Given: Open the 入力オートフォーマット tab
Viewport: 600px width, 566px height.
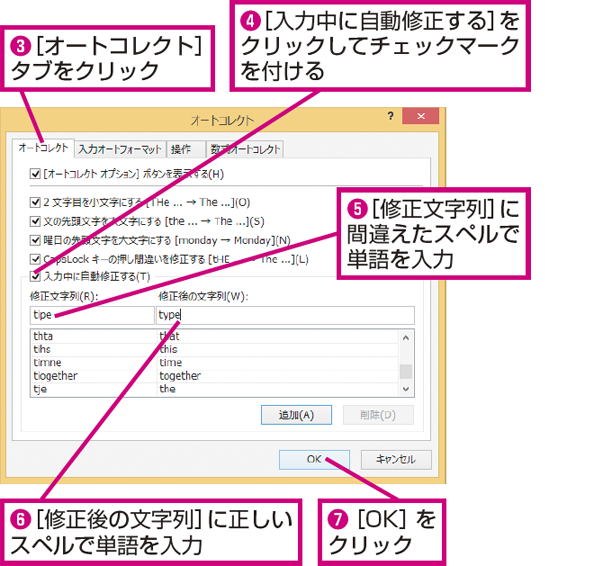Looking at the screenshot, I should click(x=119, y=149).
